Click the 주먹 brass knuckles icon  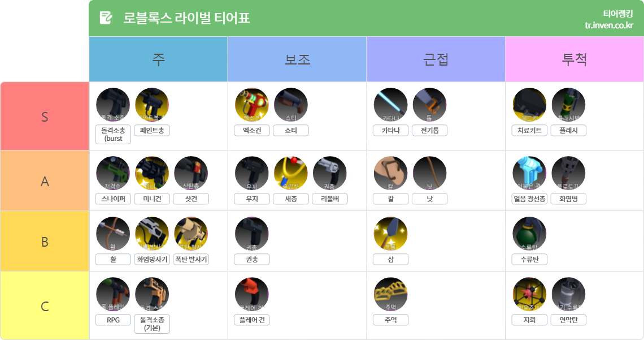390,294
